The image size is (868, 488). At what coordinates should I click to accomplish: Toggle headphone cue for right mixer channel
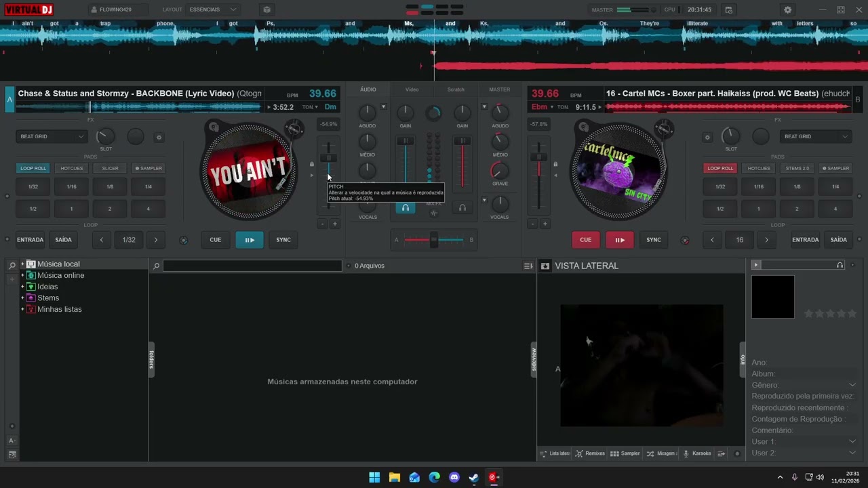(462, 207)
